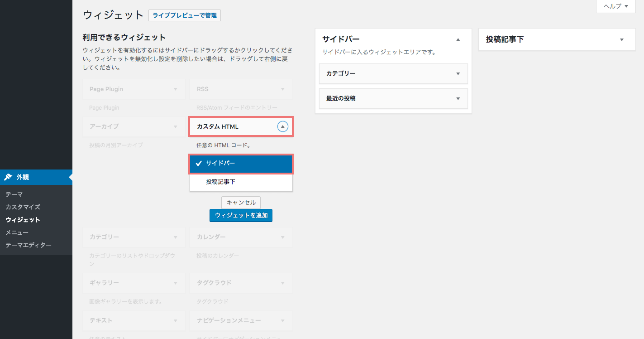Expand the ナビゲーションメニュー widget arrow
This screenshot has height=339, width=644.
click(283, 320)
